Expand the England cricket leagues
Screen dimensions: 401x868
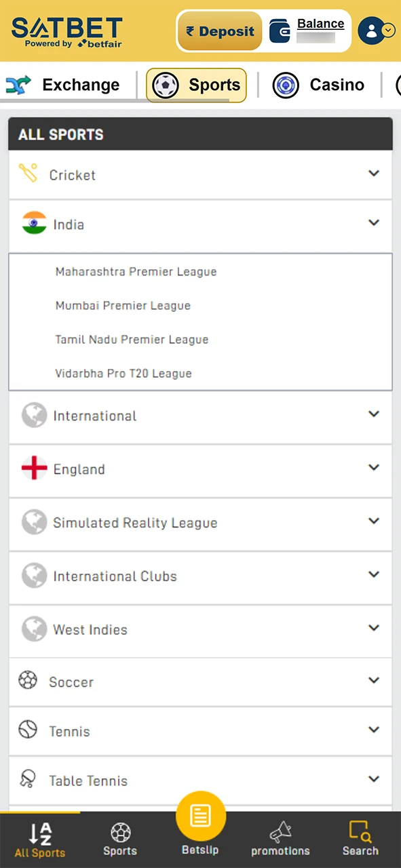coord(374,468)
